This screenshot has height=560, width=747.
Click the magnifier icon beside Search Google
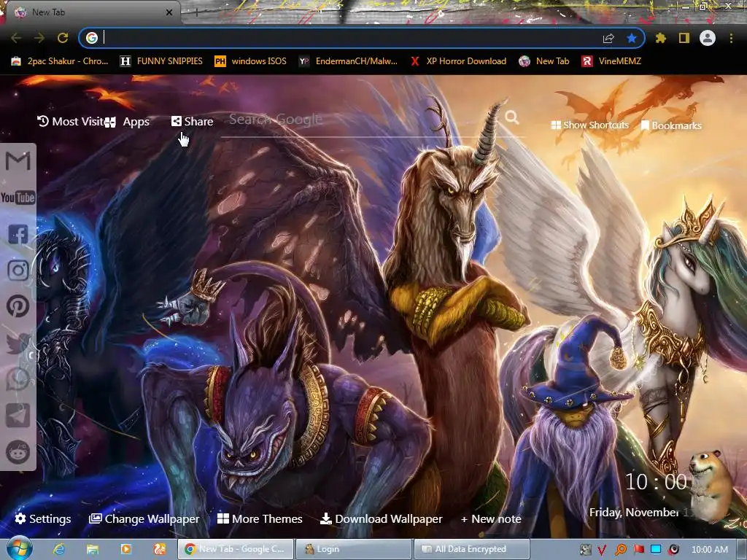click(511, 117)
